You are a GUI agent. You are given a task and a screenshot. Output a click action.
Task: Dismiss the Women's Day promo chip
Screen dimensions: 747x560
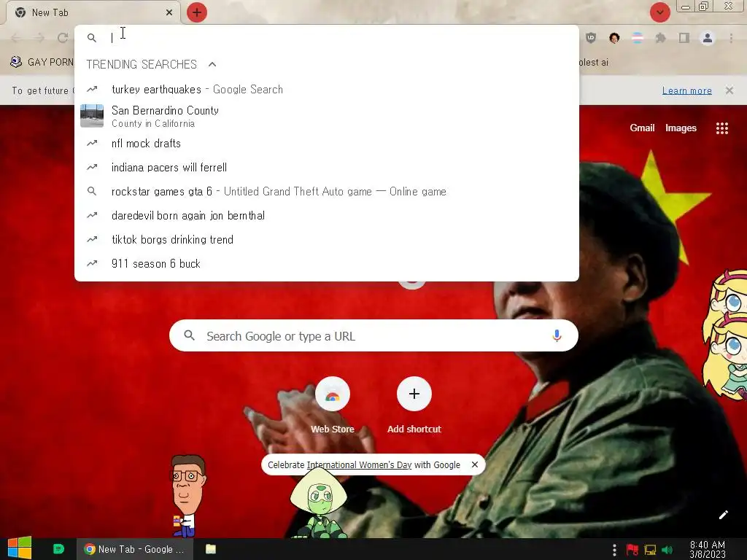pyautogui.click(x=474, y=464)
